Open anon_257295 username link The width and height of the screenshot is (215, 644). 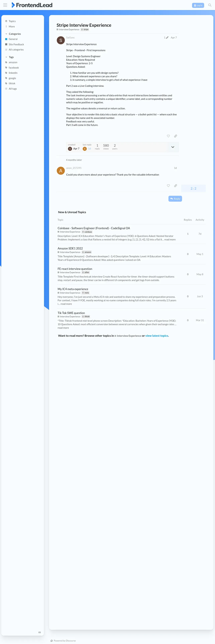click(x=74, y=168)
